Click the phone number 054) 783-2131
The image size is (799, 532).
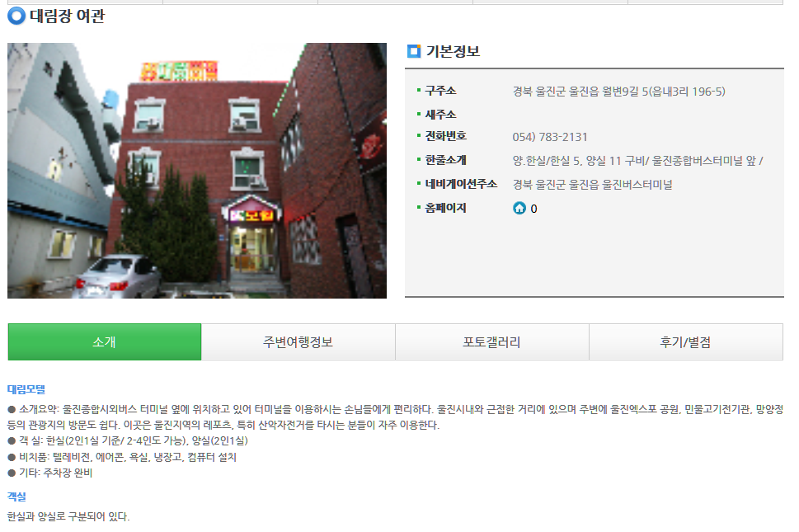[x=550, y=137]
